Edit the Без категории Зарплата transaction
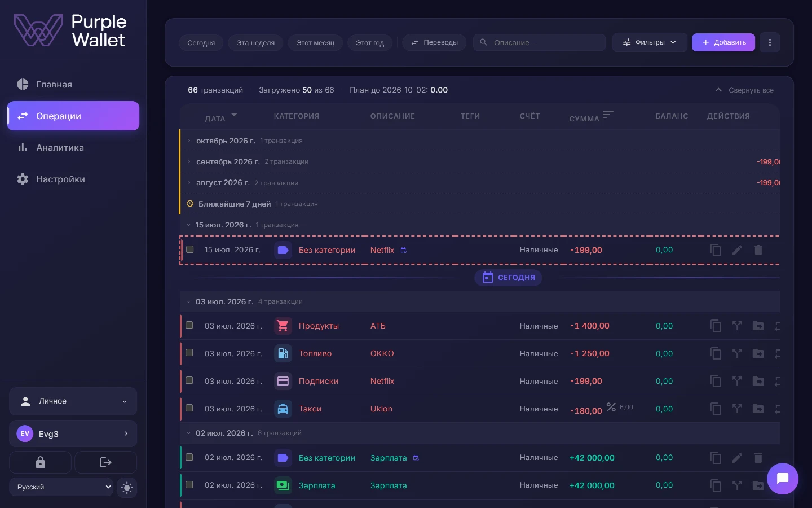Viewport: 812px width, 508px height. 737,458
